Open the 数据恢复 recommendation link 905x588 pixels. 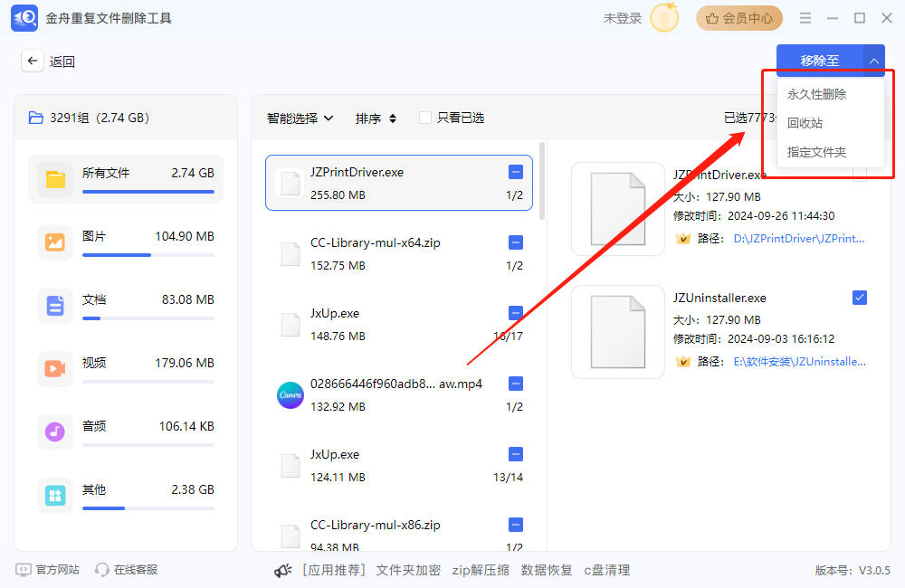pyautogui.click(x=547, y=570)
